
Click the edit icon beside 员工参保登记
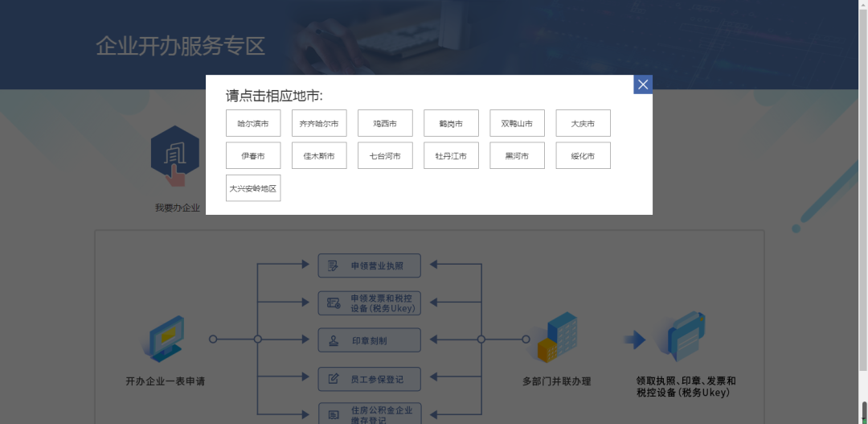(x=334, y=379)
